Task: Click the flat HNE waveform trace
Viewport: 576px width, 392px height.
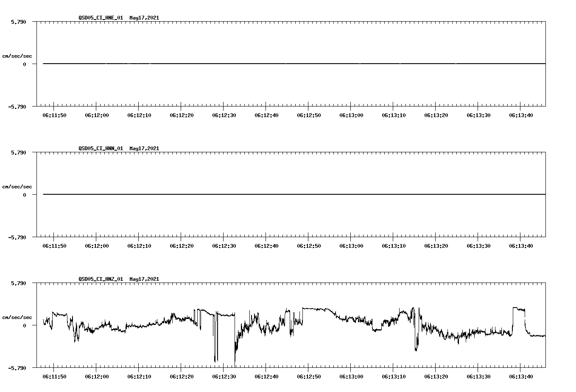Action: (254, 64)
